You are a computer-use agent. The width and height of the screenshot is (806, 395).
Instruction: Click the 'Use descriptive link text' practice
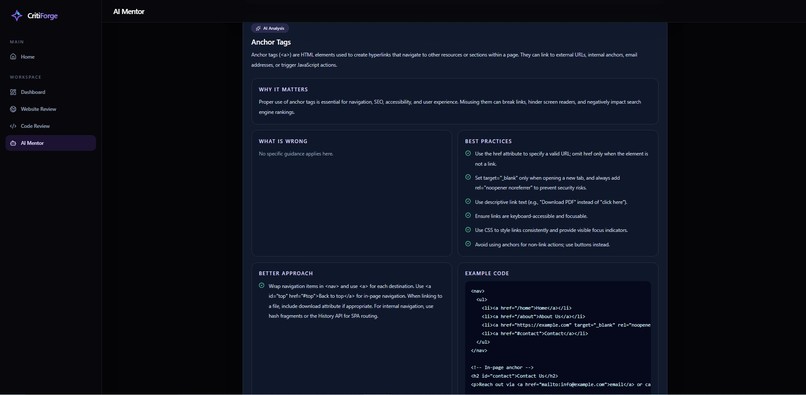[551, 202]
